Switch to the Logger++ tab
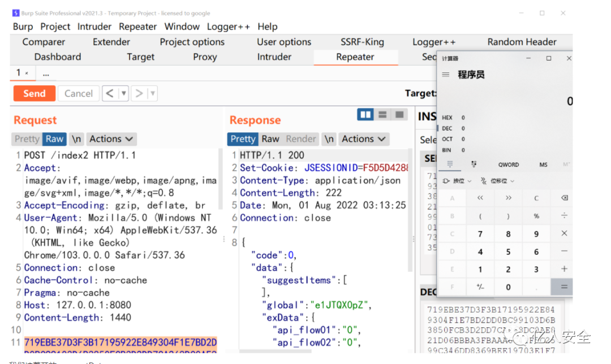 pos(434,42)
